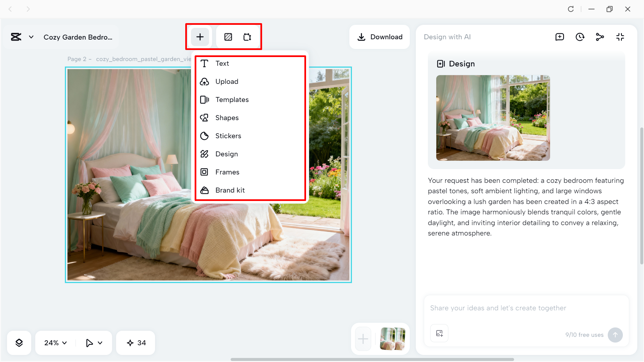Image resolution: width=644 pixels, height=362 pixels.
Task: Browse Stickers in the add menu
Action: point(228,136)
